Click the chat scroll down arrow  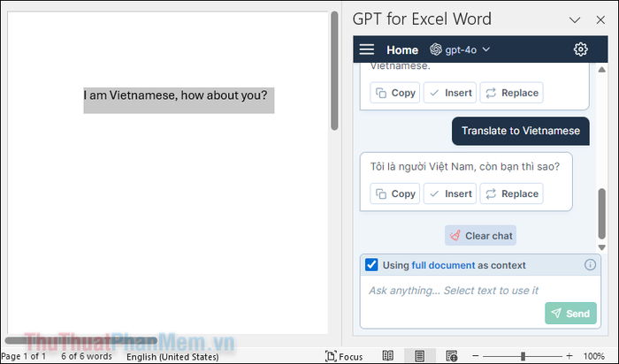(x=601, y=247)
